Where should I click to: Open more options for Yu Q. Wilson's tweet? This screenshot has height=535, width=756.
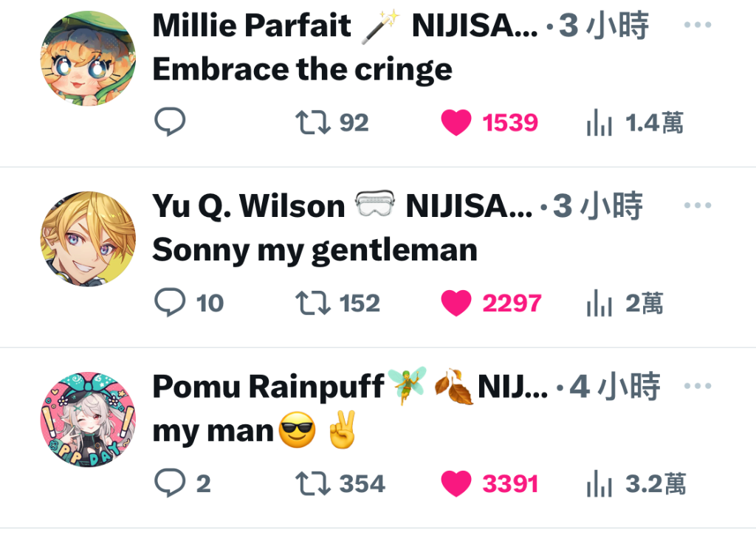(698, 205)
